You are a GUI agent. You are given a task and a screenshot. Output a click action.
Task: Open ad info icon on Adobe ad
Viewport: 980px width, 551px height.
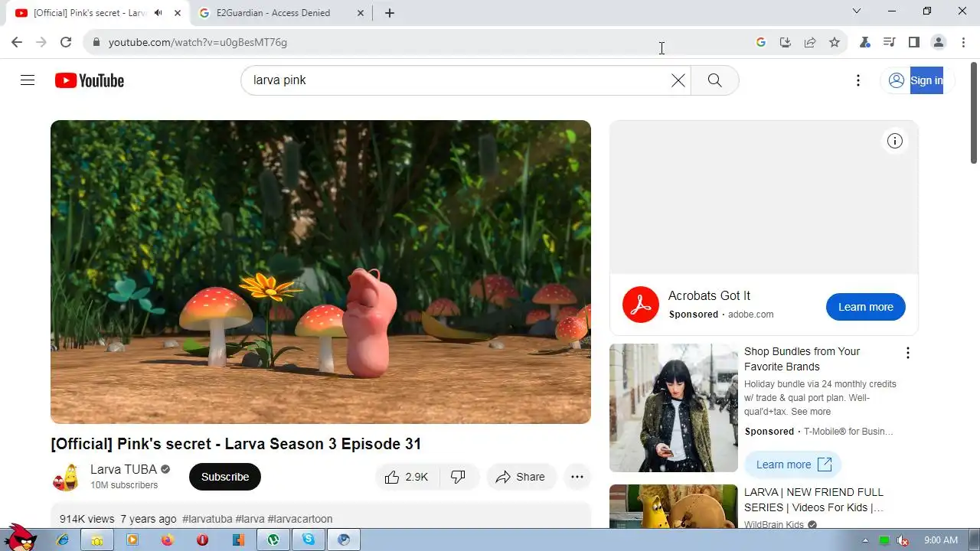(895, 141)
